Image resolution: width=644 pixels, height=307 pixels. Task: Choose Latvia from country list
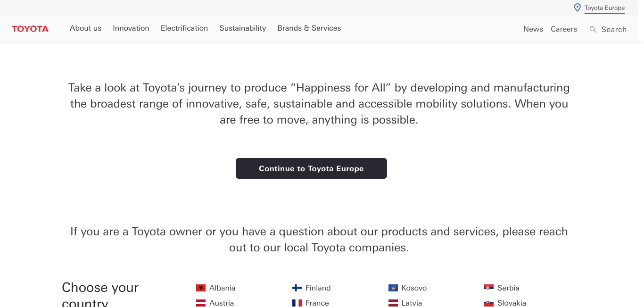pos(412,303)
